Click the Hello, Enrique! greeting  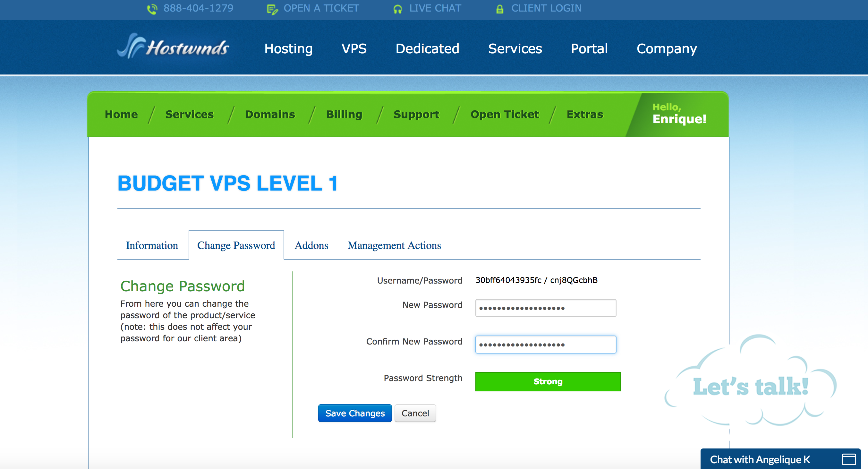[679, 114]
